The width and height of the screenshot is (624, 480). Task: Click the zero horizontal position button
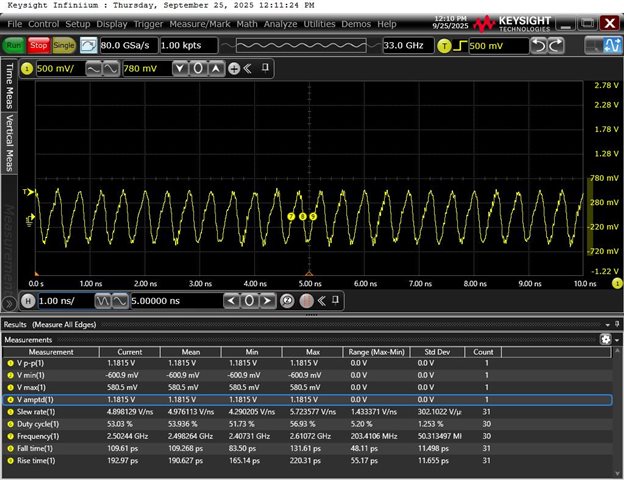(251, 300)
